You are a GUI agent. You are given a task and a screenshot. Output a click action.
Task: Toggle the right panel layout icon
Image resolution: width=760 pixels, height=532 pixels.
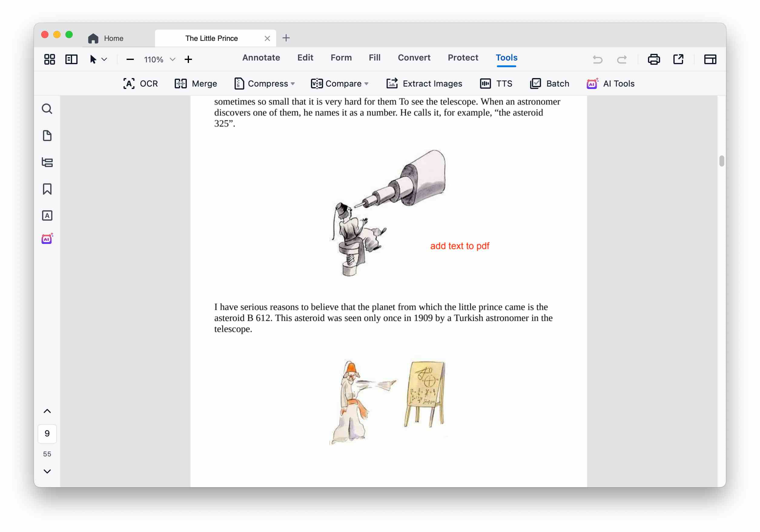pyautogui.click(x=710, y=60)
